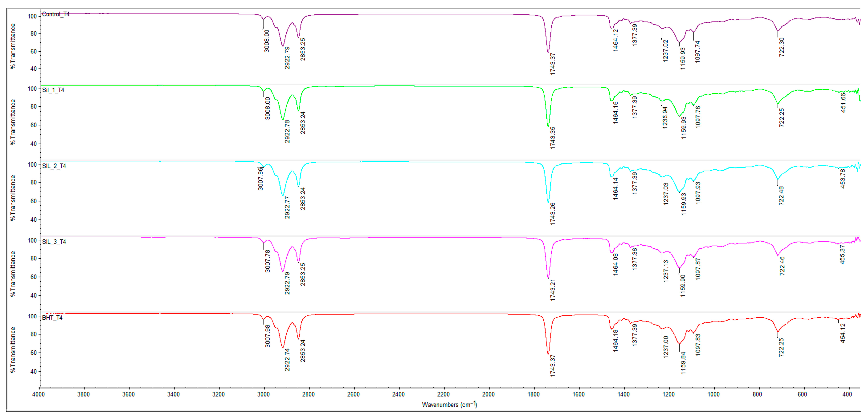Click the BHT_T4 spectrum title label
The image size is (868, 418).
52,317
